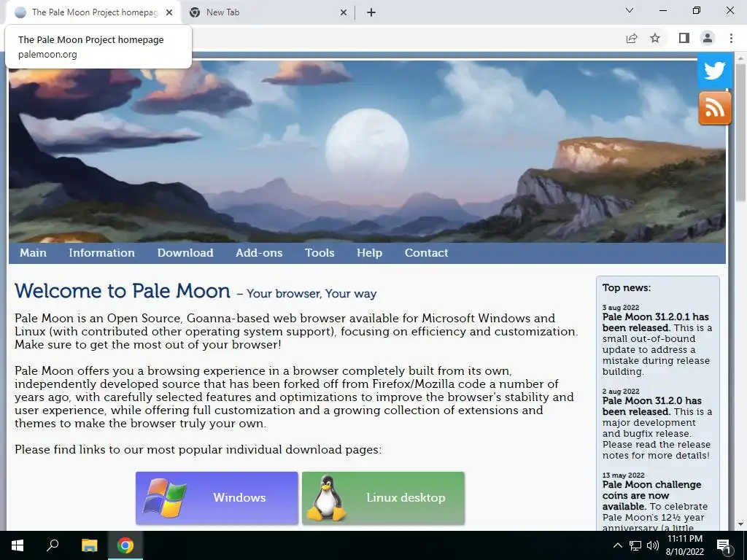Open taskbar search magnifier
The image size is (747, 560).
coord(53,545)
